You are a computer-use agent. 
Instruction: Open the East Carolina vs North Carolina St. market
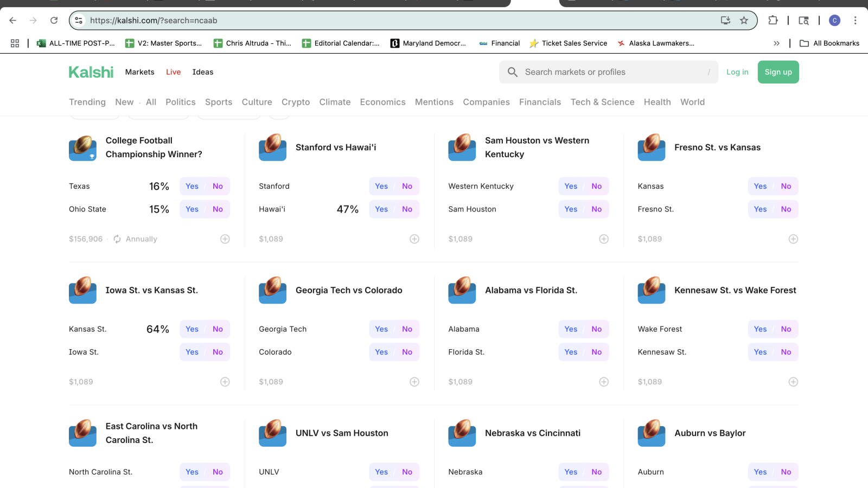(151, 433)
